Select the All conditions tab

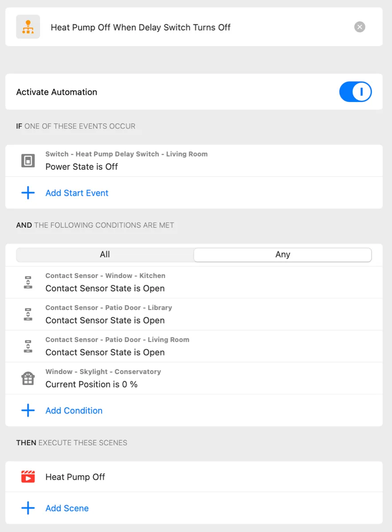105,254
